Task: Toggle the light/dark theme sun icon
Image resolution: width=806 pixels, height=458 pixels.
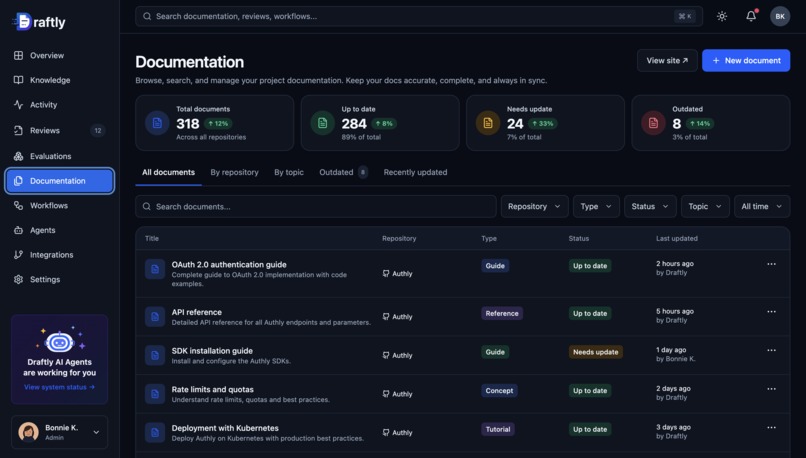Action: coord(722,16)
